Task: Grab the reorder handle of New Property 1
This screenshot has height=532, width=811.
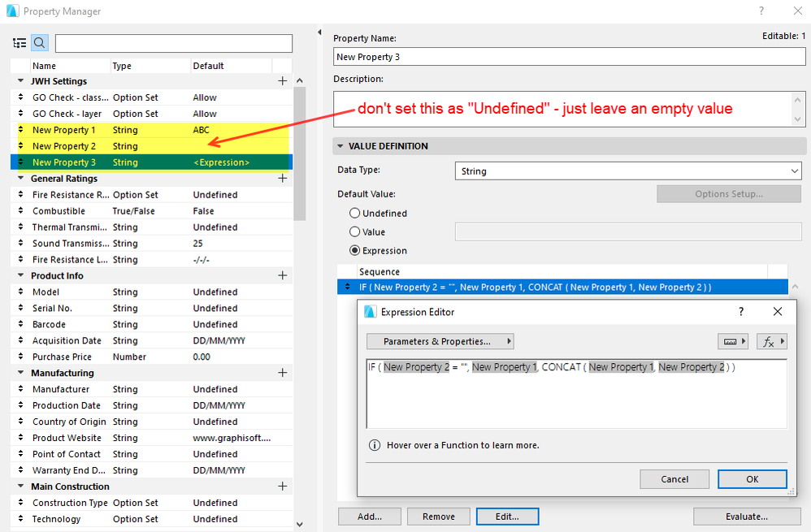Action: [x=20, y=130]
